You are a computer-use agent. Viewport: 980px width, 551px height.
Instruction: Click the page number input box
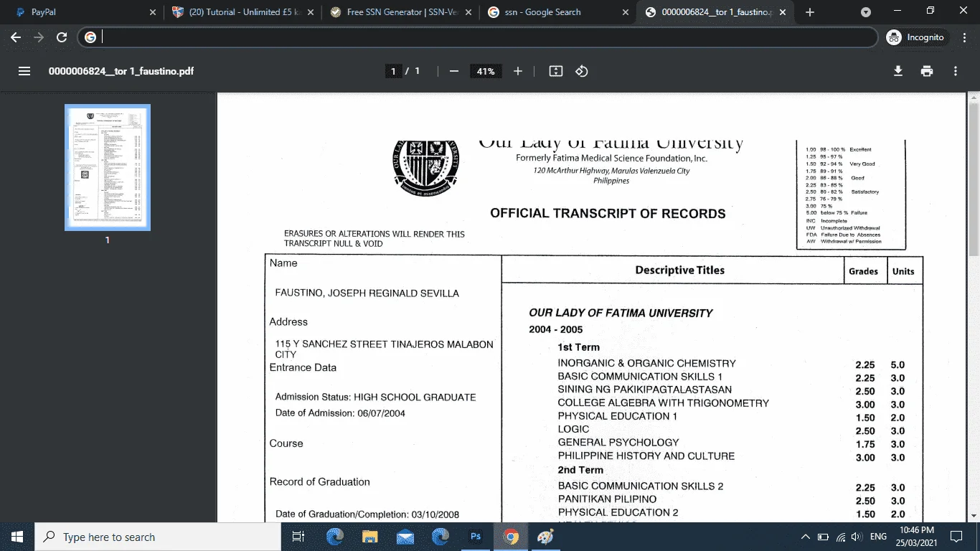click(x=393, y=71)
